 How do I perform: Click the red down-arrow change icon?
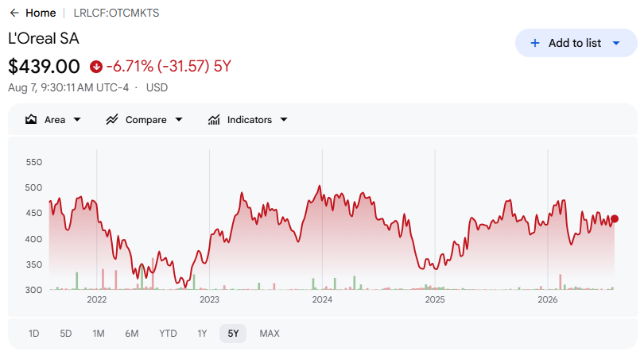click(x=96, y=67)
